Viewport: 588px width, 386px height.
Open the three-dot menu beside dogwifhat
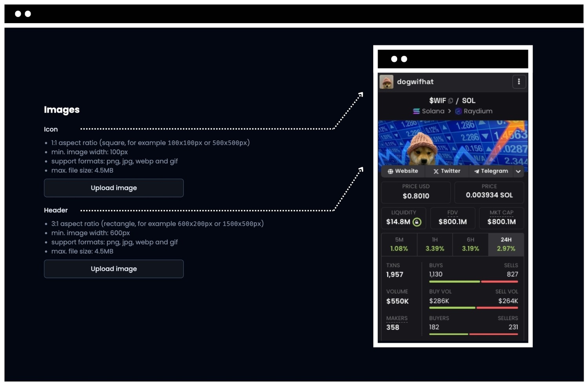(519, 82)
